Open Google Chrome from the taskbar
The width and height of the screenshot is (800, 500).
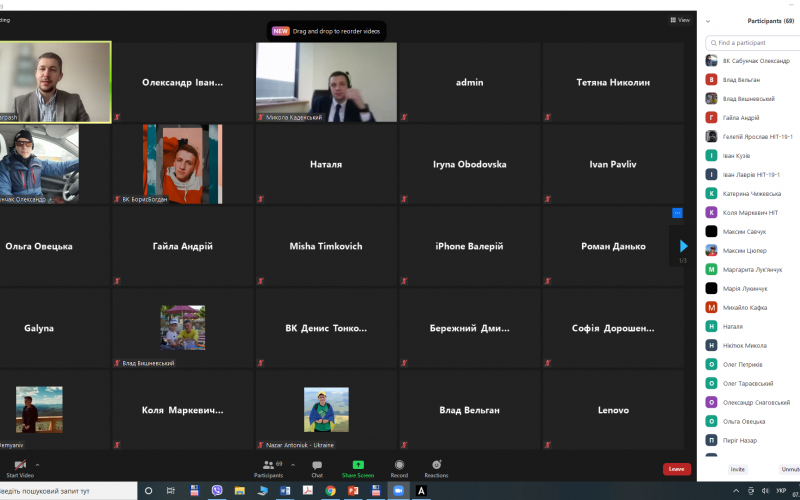tap(331, 491)
